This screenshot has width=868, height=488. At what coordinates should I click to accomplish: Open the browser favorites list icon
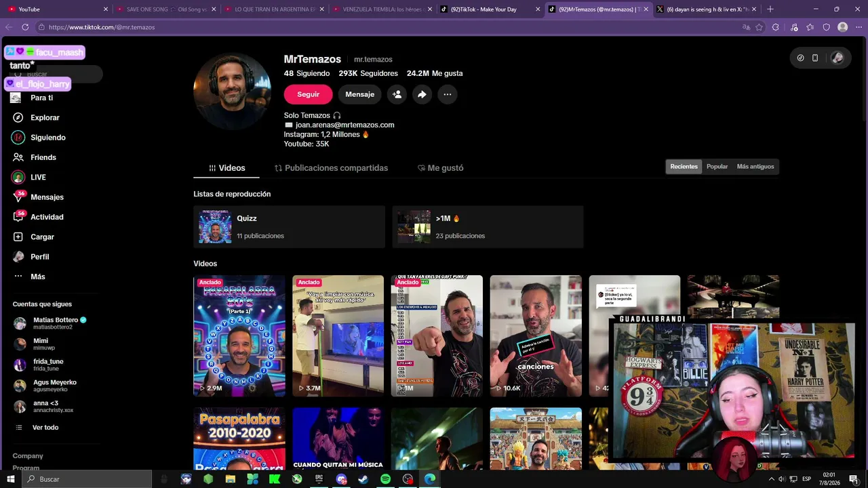(810, 27)
